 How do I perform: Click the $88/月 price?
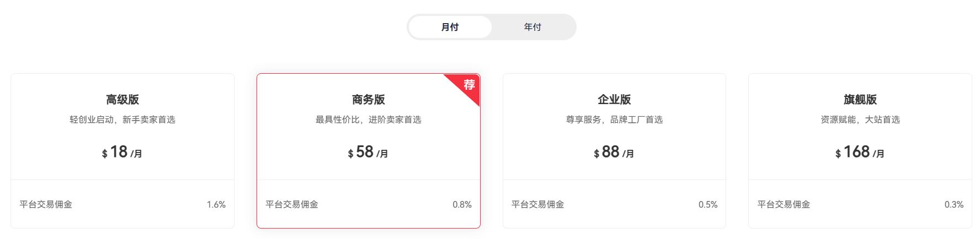pyautogui.click(x=614, y=152)
